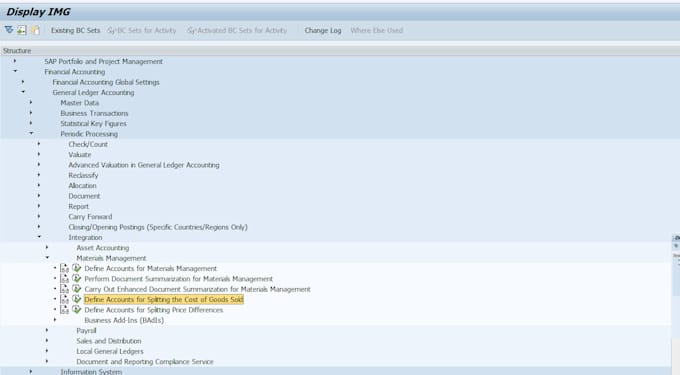Expand Business Add-Ins (BAdIs) node
The width and height of the screenshot is (680, 375).
click(x=55, y=320)
